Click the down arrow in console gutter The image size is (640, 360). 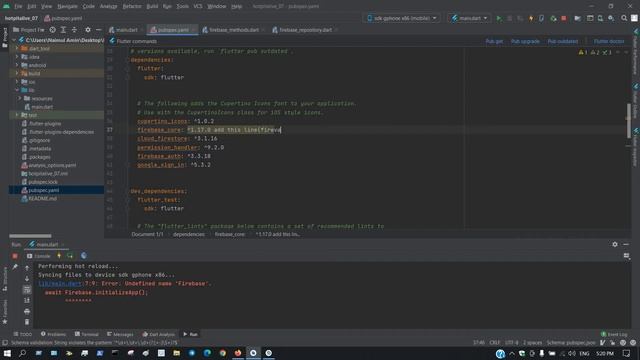pyautogui.click(x=27, y=279)
